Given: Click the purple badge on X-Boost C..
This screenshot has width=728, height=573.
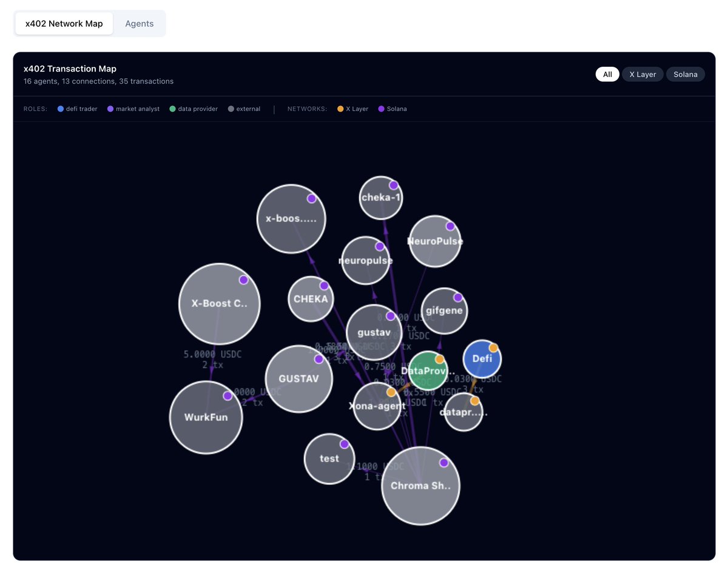Looking at the screenshot, I should (244, 280).
